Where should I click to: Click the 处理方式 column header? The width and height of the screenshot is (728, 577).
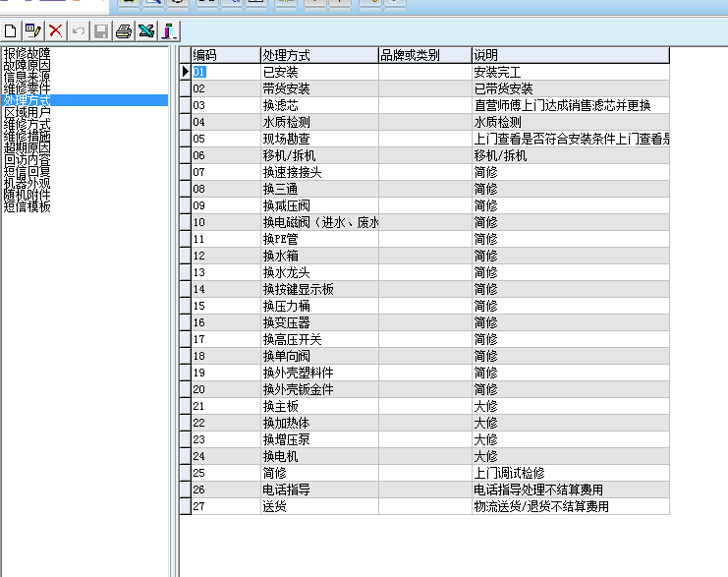pos(318,54)
